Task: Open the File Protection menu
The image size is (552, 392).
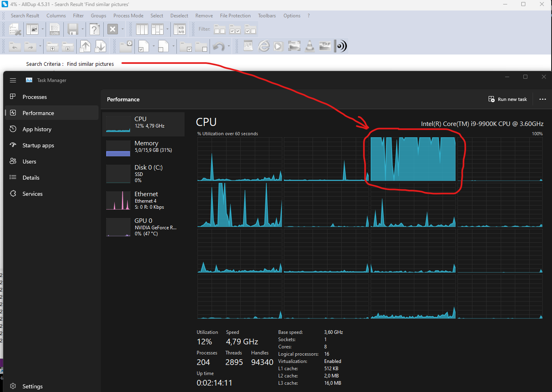Action: pyautogui.click(x=235, y=16)
